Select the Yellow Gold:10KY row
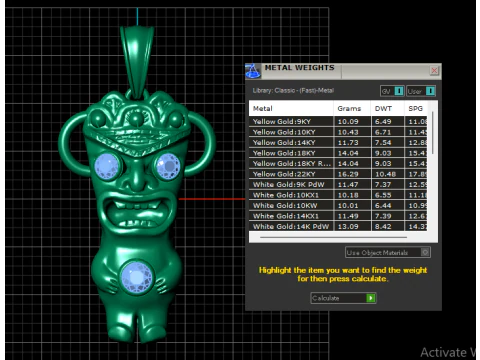 click(x=338, y=132)
